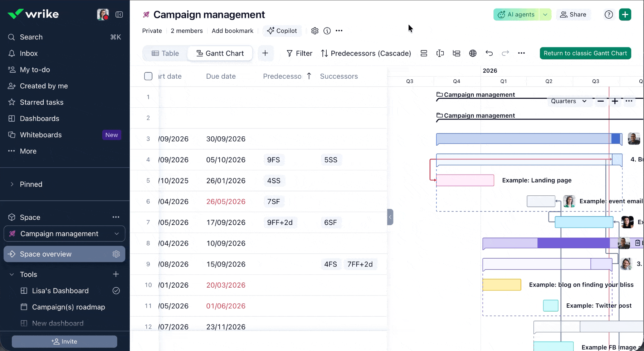Image resolution: width=644 pixels, height=351 pixels.
Task: Open Space overview settings gear
Action: 116,254
